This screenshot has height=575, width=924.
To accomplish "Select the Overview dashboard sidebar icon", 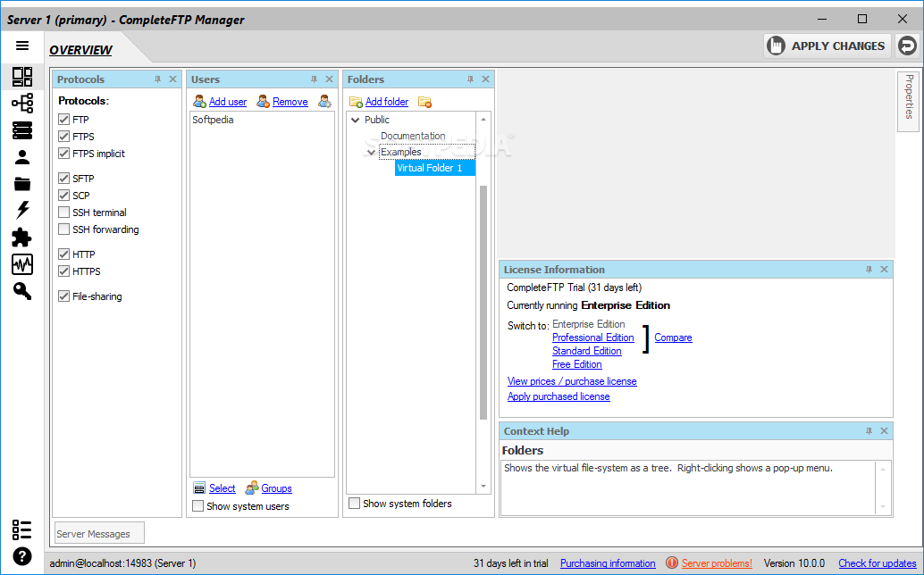I will tap(22, 77).
